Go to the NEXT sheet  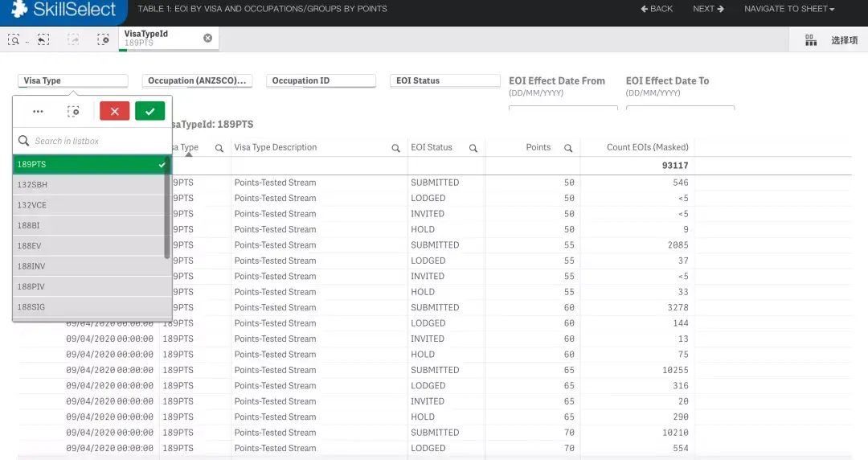[708, 9]
